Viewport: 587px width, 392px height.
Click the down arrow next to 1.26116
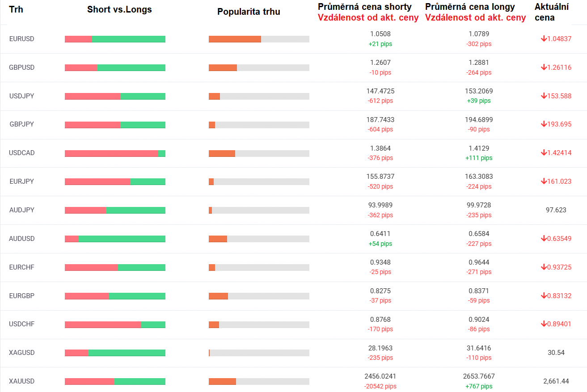click(x=544, y=67)
